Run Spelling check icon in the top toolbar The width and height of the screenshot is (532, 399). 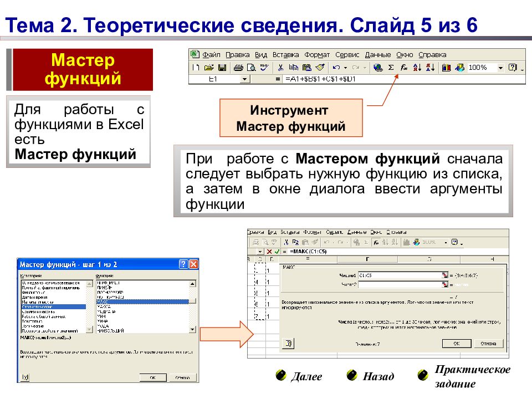coord(264,67)
